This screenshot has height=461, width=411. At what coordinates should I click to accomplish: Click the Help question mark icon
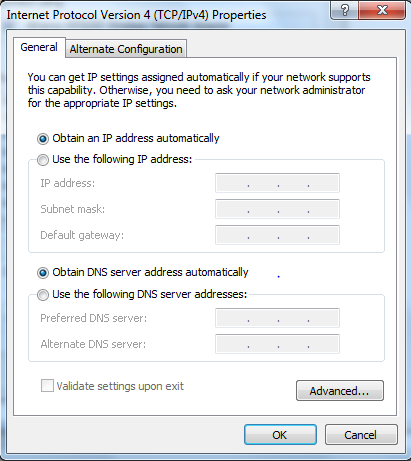pyautogui.click(x=344, y=10)
